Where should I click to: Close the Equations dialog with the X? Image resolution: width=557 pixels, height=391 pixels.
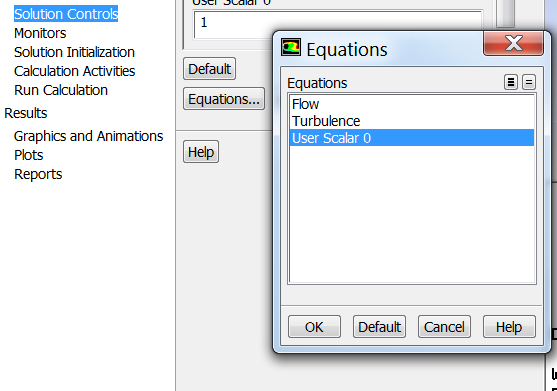coord(513,43)
